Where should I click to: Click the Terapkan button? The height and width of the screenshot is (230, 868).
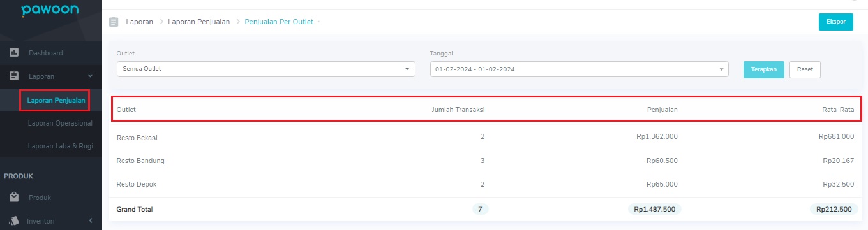(763, 69)
